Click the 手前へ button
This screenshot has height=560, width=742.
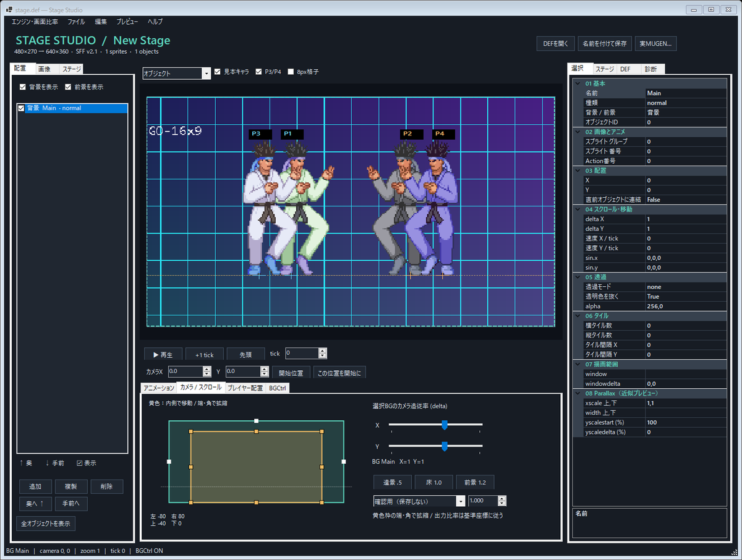point(71,504)
